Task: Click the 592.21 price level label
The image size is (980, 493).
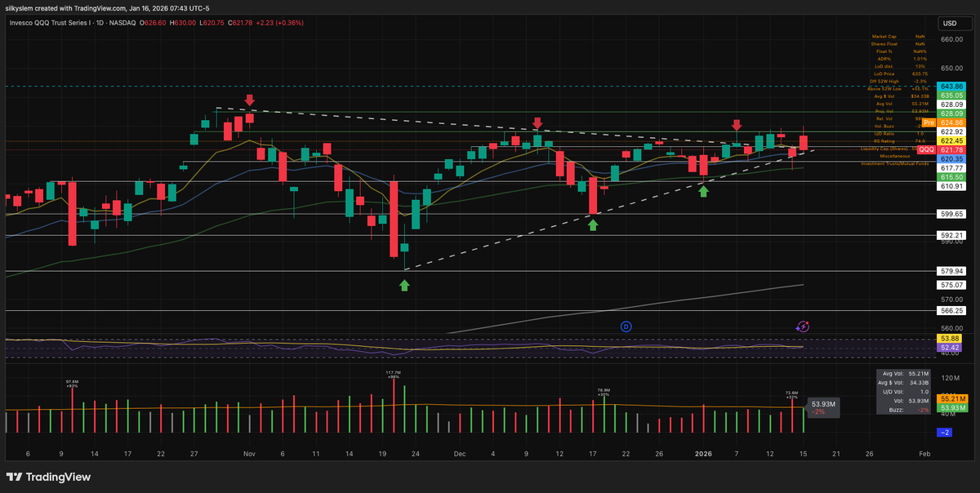Action: (x=953, y=236)
